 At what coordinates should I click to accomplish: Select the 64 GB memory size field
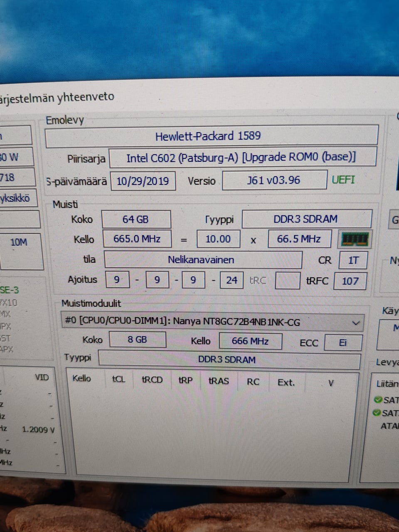[136, 219]
